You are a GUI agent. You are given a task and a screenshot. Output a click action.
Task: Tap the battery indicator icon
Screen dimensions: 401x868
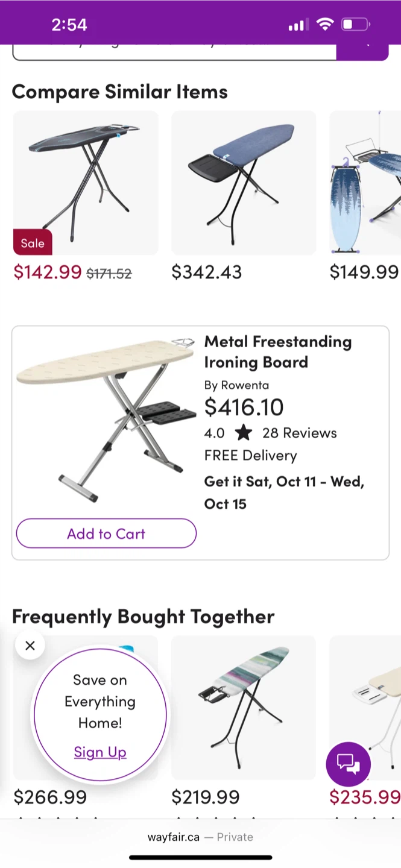pyautogui.click(x=355, y=25)
